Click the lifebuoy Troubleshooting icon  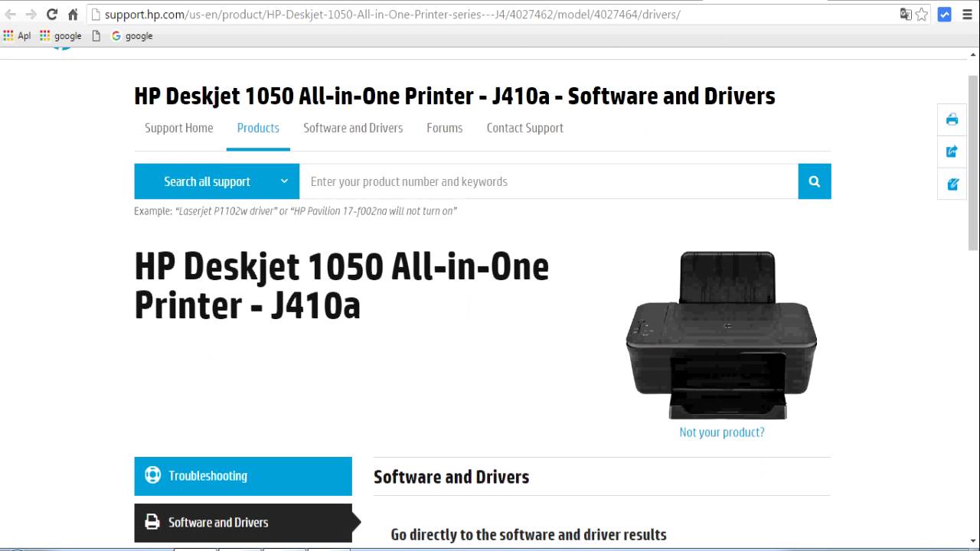pyautogui.click(x=153, y=475)
